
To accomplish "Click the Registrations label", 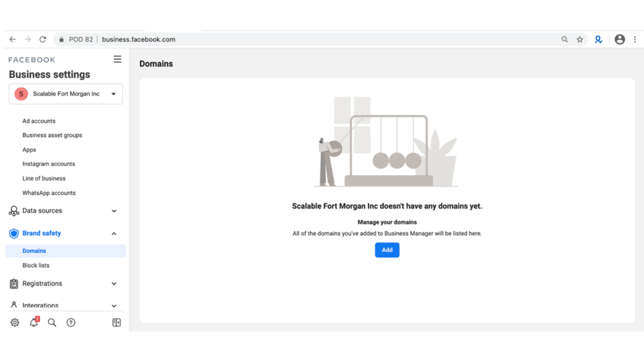I will [42, 284].
